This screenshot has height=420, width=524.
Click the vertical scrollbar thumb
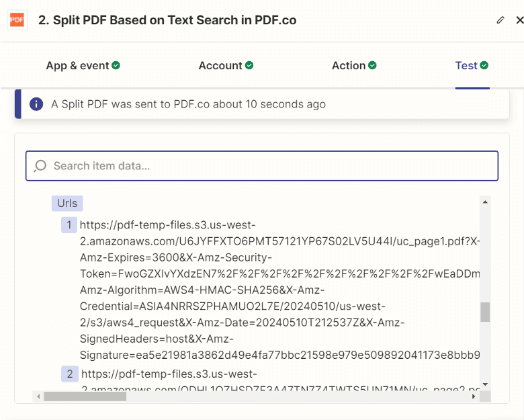pos(485,312)
